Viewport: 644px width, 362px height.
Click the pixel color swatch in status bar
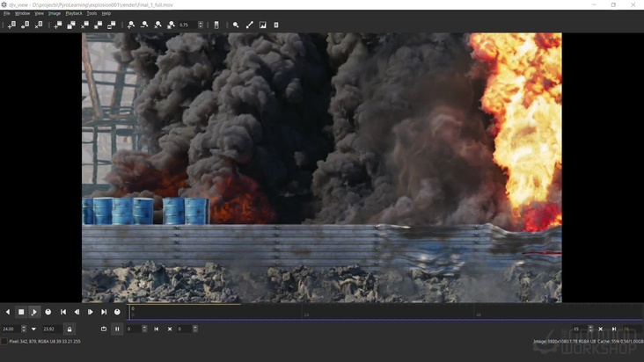4,341
